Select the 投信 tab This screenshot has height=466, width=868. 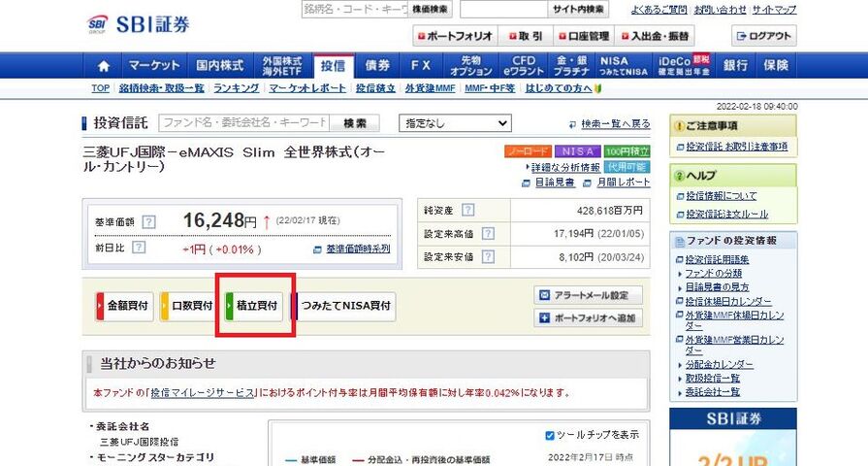(x=334, y=65)
